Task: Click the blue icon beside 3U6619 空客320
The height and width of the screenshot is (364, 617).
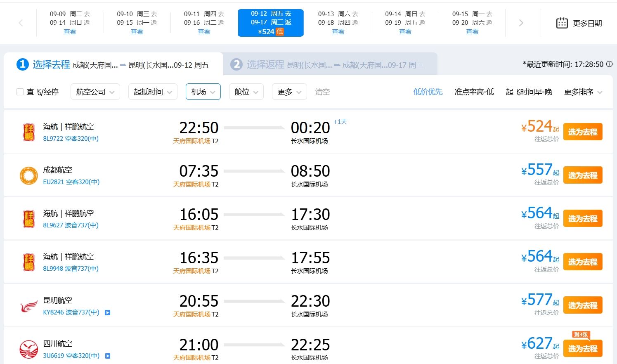Action: (x=107, y=356)
